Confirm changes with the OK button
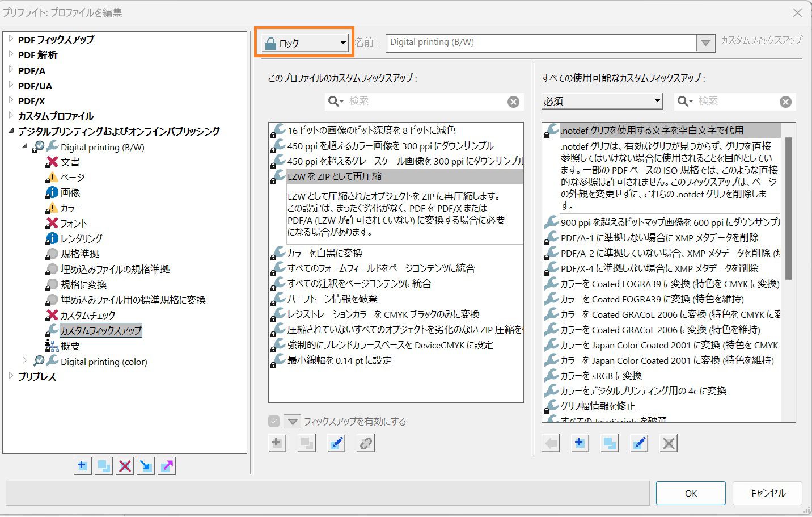 click(690, 493)
